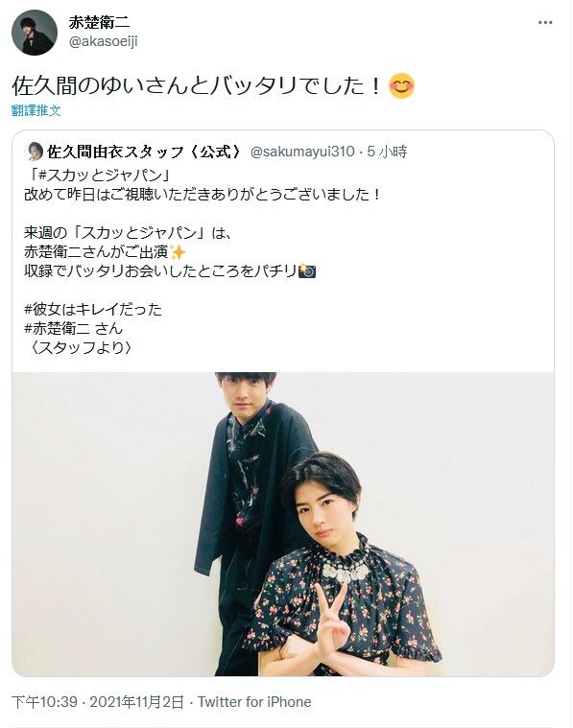Open the #スカッとジャパン hashtag
573x728 pixels.
(101, 175)
